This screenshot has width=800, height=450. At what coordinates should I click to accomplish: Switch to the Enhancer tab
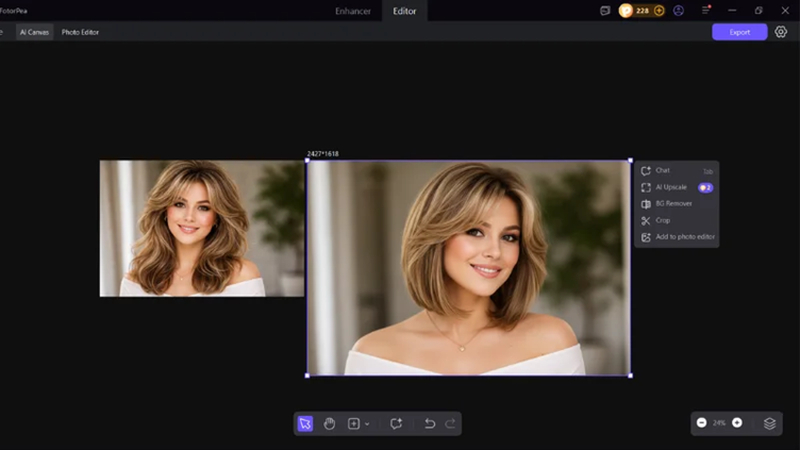tap(353, 11)
